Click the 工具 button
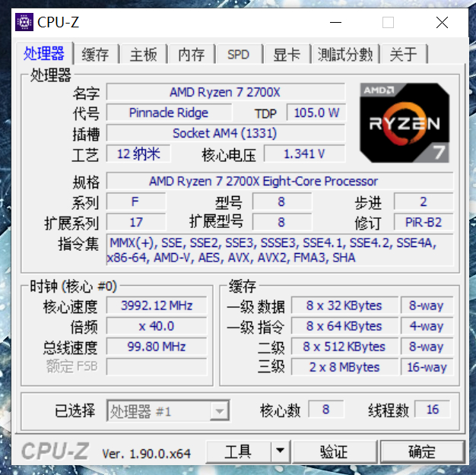Screen dimensions: 476x475 coord(238,451)
